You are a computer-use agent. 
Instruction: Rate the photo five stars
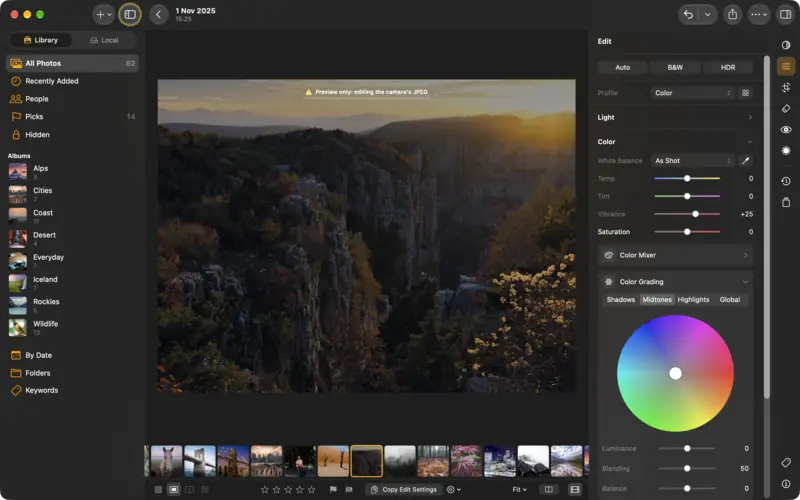pyautogui.click(x=311, y=490)
